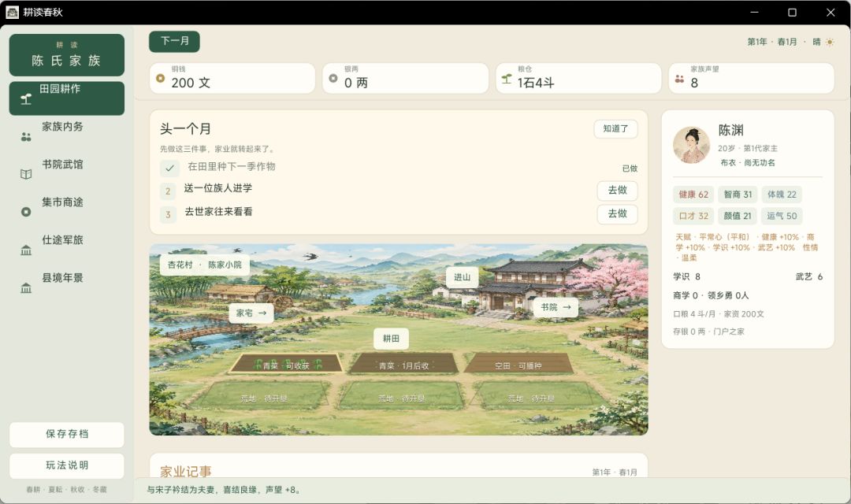Image resolution: width=851 pixels, height=504 pixels.
Task: Click 去做 for 送一位族人进学
Action: pos(617,190)
